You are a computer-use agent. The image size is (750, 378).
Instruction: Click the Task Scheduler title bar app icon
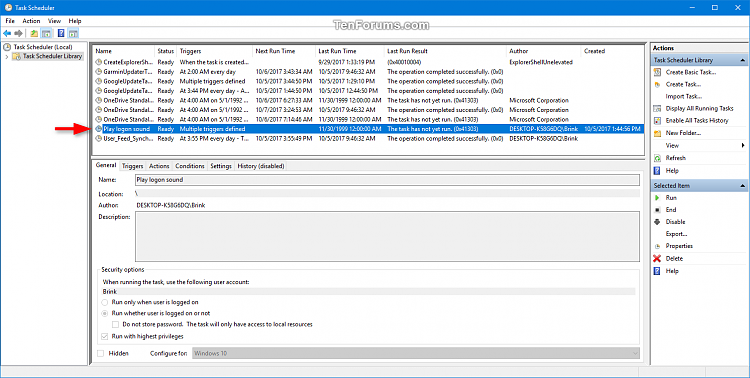pos(8,8)
